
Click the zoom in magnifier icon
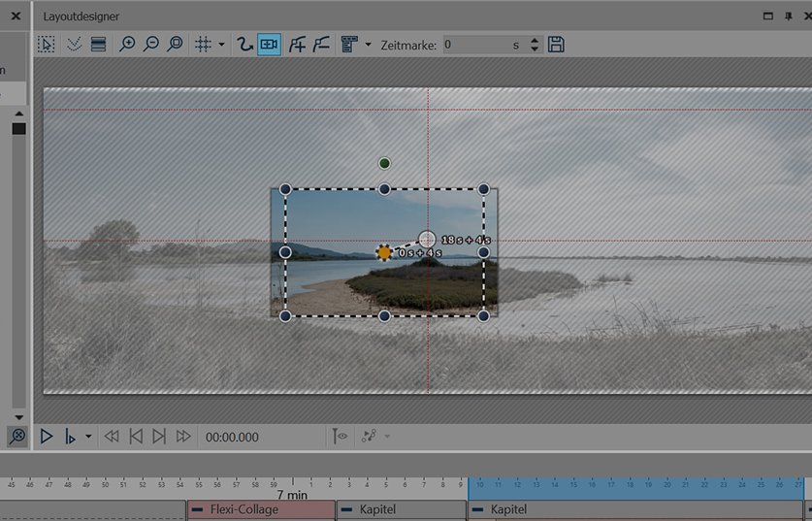point(127,45)
